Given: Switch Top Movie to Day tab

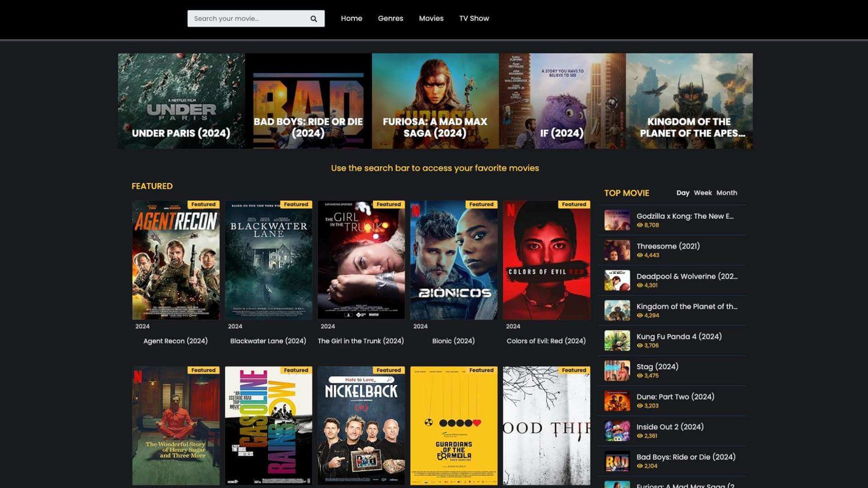Looking at the screenshot, I should 683,193.
